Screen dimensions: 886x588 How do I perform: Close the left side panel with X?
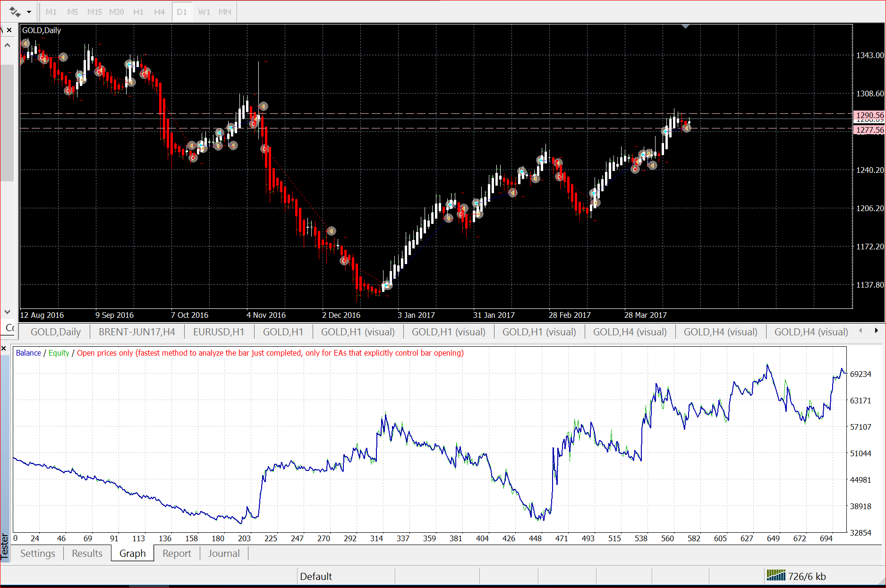9,30
